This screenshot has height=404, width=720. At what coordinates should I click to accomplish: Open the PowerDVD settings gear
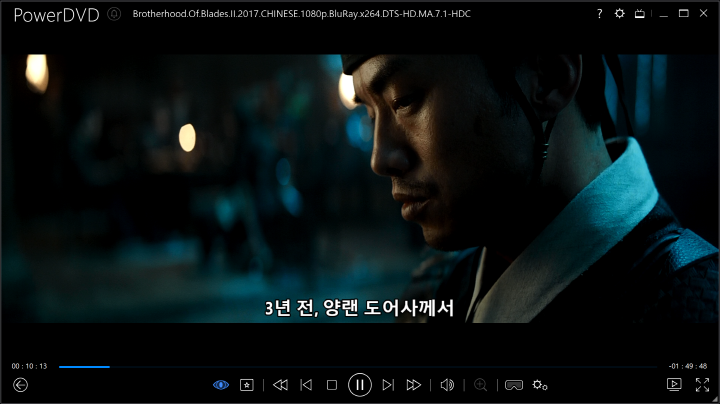tap(619, 14)
